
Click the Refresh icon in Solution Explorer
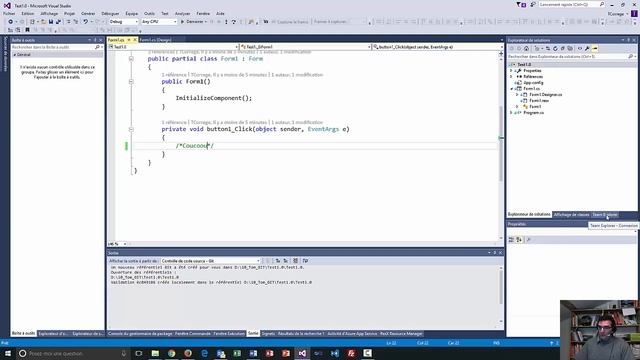tap(555, 49)
